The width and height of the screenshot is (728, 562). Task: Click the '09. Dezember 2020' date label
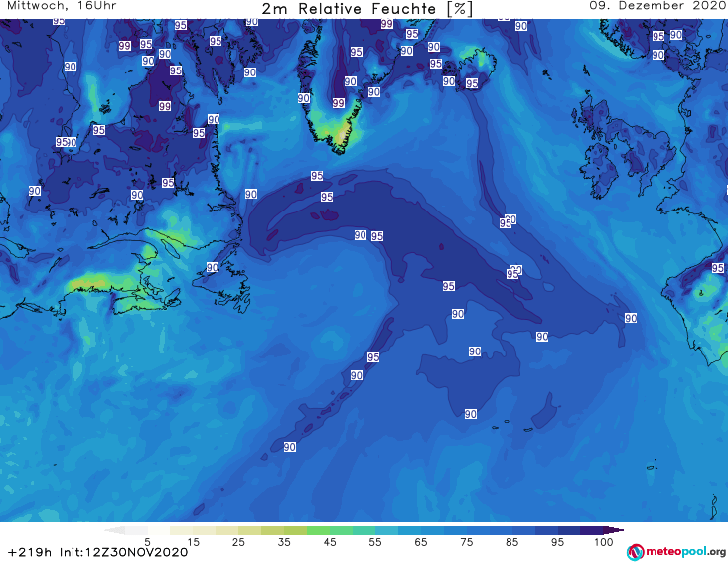658,6
